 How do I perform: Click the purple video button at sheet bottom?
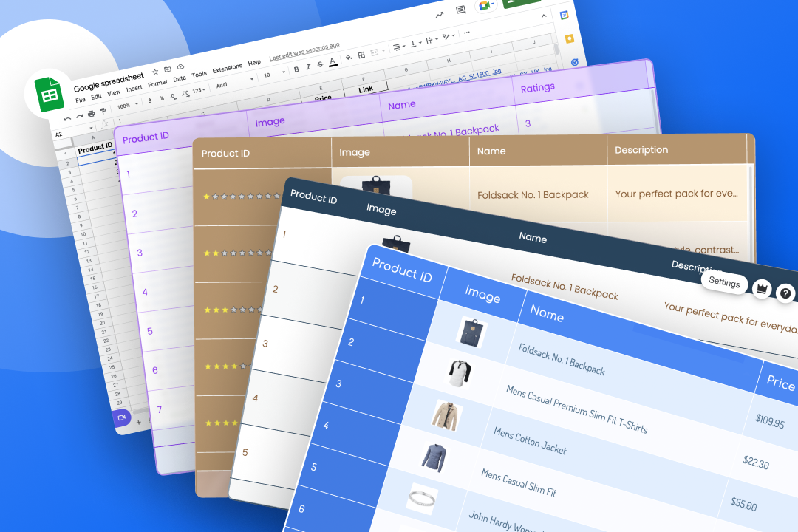click(x=120, y=417)
